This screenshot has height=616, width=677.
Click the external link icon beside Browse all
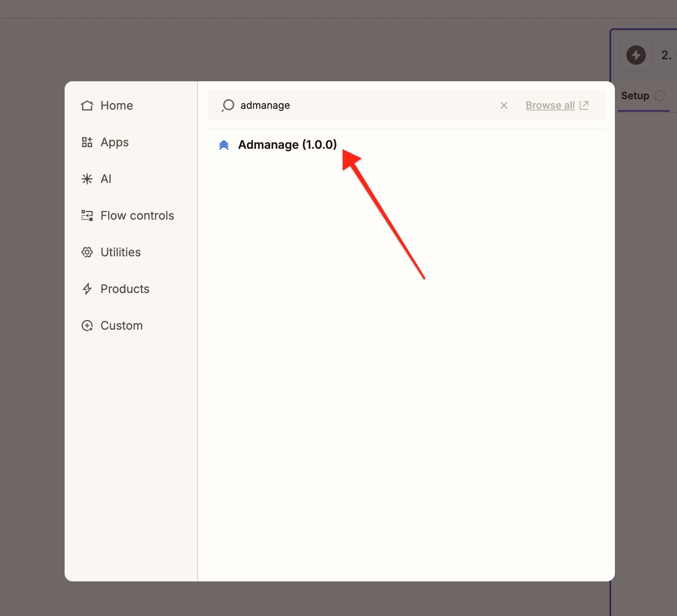pyautogui.click(x=584, y=105)
